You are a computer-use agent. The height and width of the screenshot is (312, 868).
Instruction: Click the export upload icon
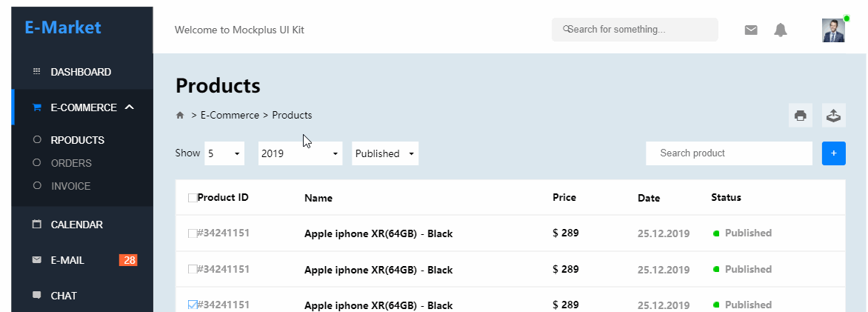(833, 116)
